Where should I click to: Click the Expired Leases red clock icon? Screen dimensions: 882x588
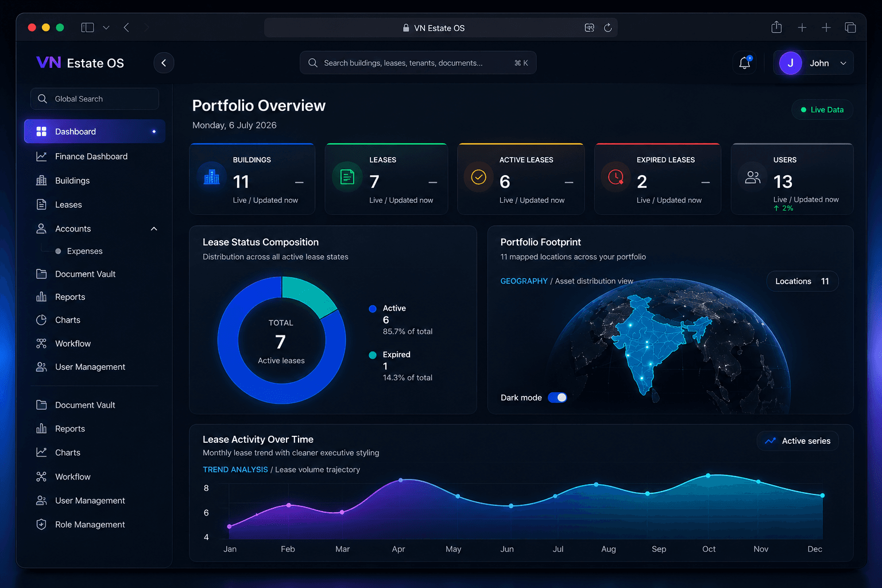coord(616,177)
